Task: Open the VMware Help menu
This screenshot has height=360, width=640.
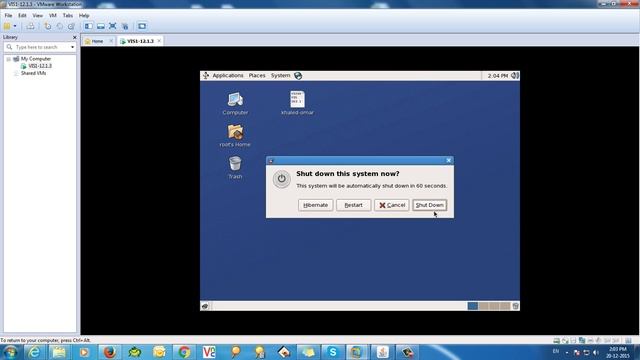Action: point(84,16)
